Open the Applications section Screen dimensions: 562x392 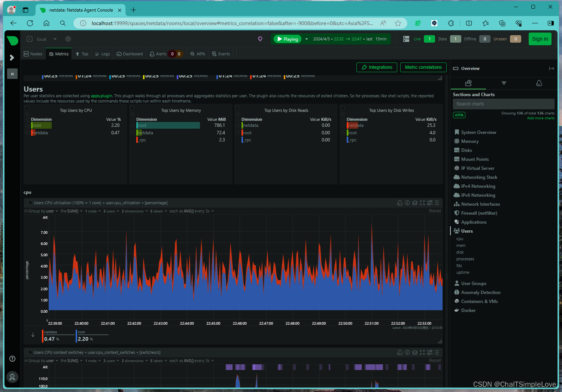click(474, 222)
